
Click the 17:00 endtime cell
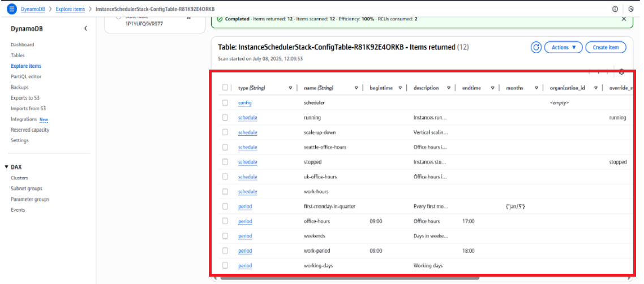[x=468, y=221]
